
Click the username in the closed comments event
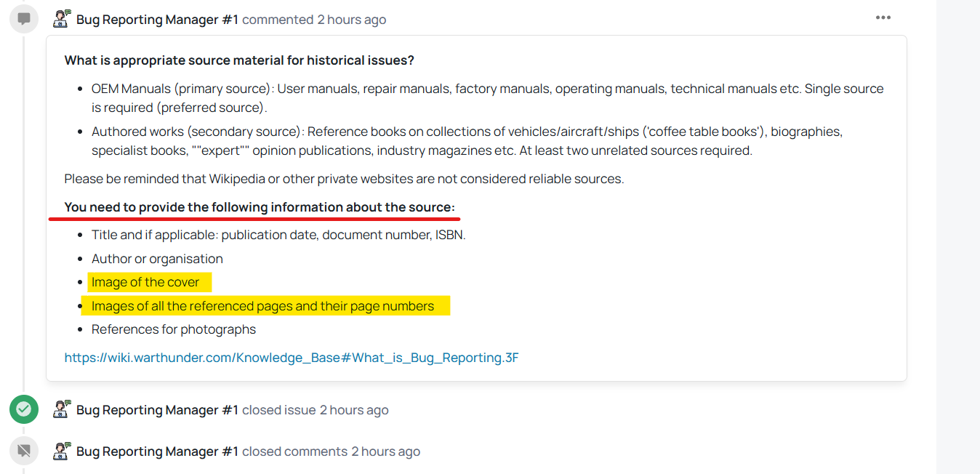157,451
